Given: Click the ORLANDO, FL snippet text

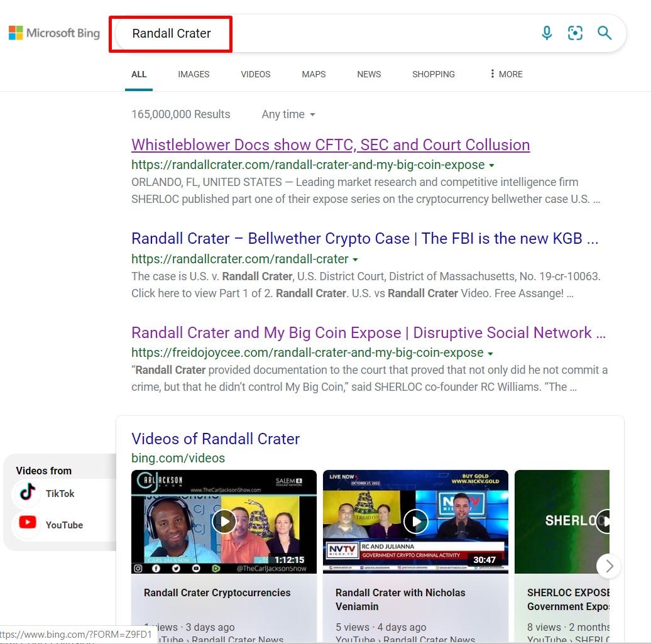Looking at the screenshot, I should pos(366,190).
